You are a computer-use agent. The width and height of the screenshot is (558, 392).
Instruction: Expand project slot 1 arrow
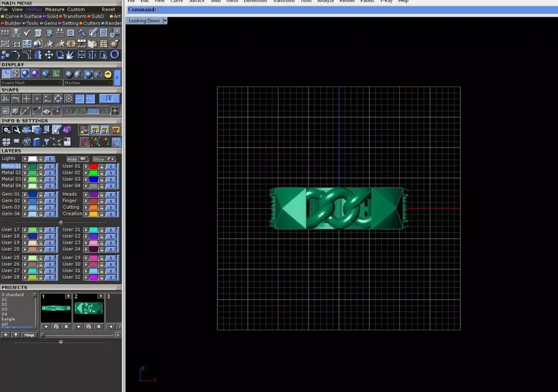pos(68,296)
